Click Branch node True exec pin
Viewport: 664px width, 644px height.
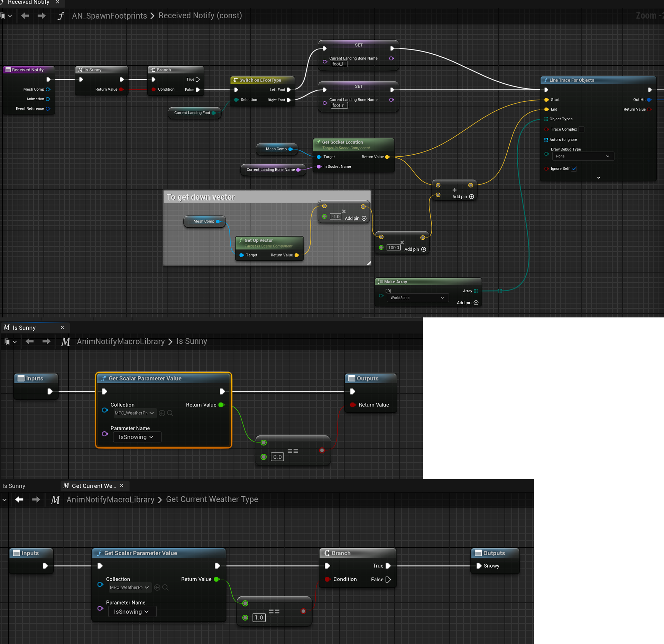(198, 80)
